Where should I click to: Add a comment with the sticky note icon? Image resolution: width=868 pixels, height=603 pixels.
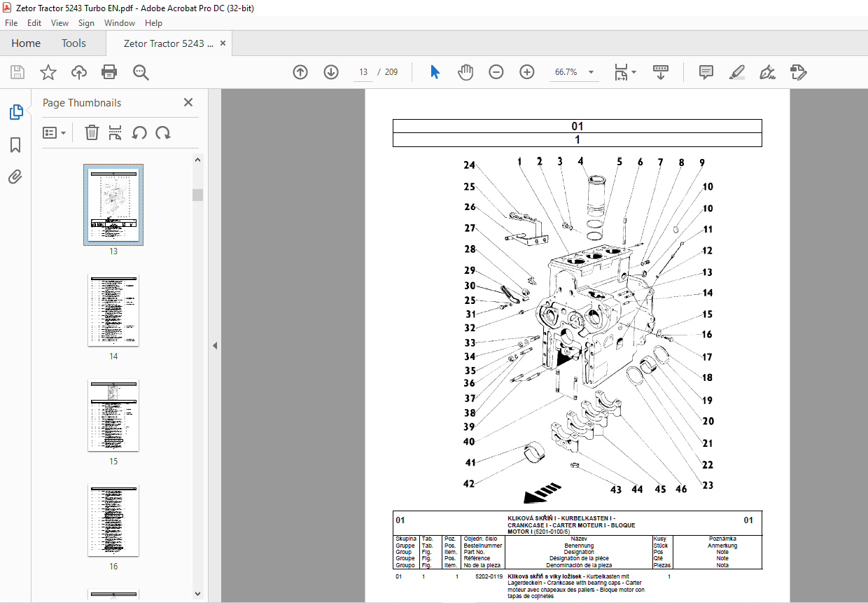pyautogui.click(x=706, y=72)
